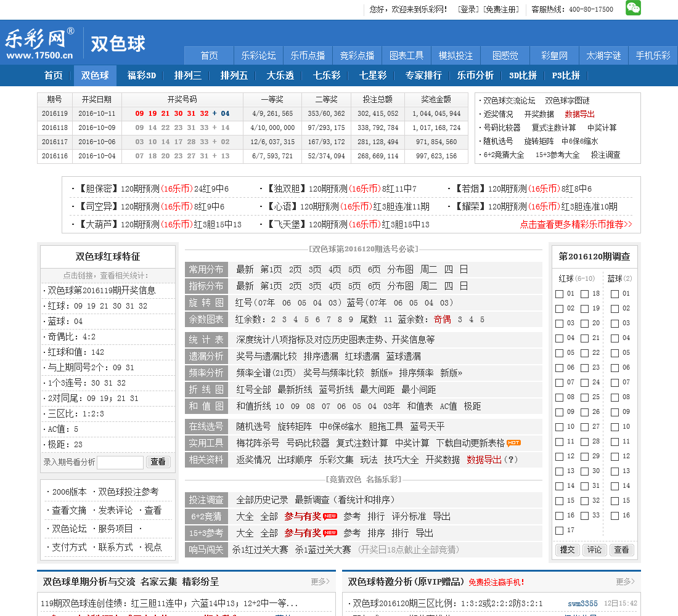Open 中6保6缩水 in right link box
This screenshot has height=616, width=678.
pos(580,141)
